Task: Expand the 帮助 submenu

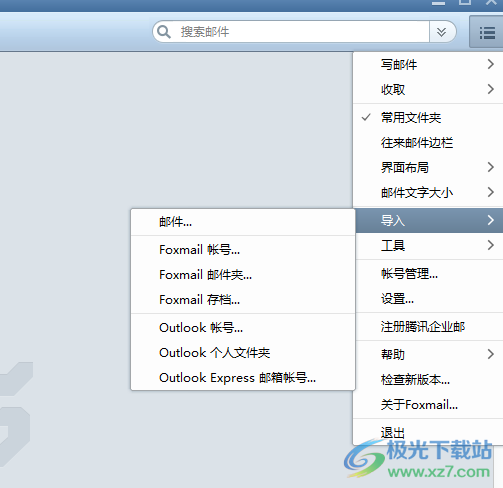Action: [x=429, y=354]
